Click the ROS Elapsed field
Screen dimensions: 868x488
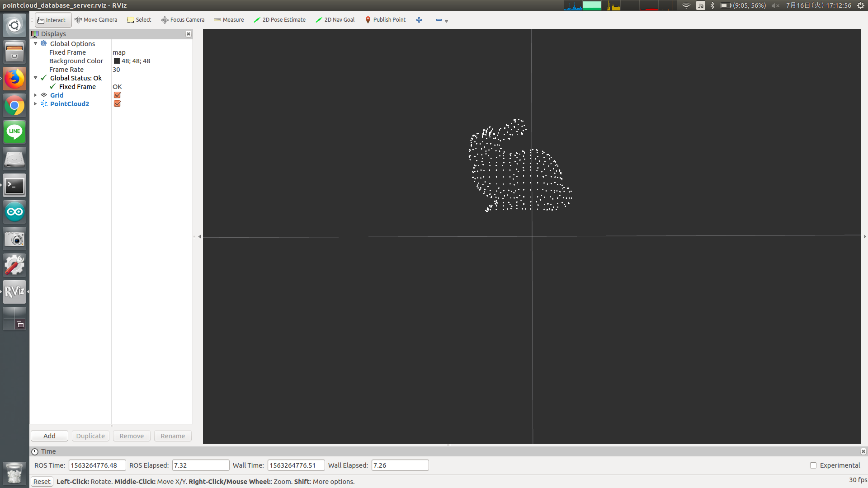[x=201, y=465]
